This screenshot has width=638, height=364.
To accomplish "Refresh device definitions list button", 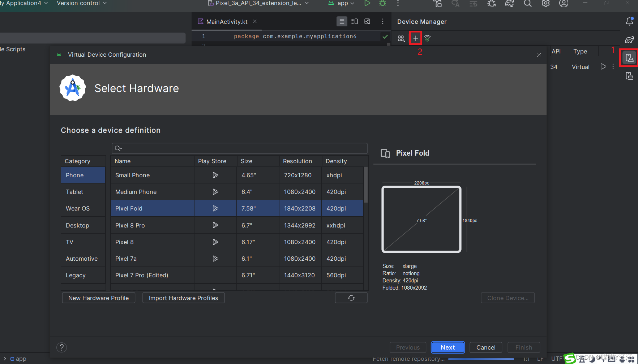I will (351, 298).
